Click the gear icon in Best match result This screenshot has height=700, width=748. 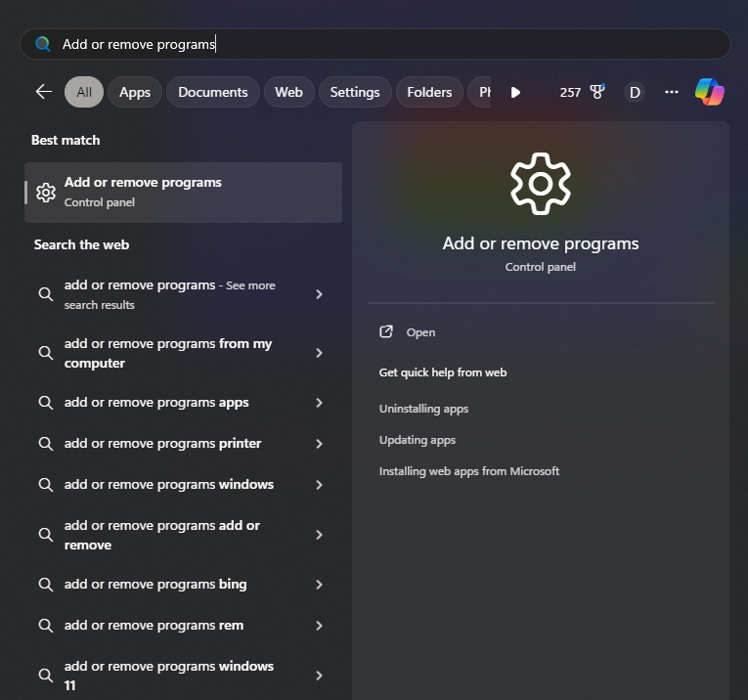coord(45,193)
